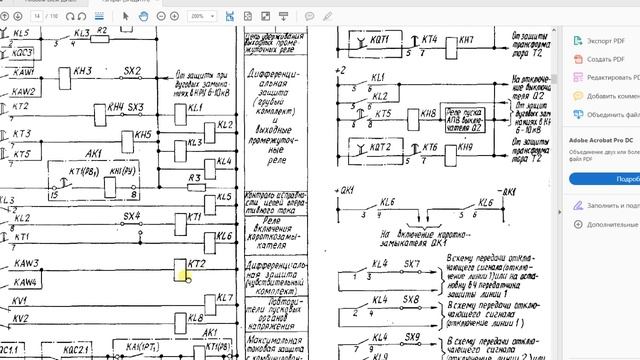Go to the previous page with up arrow

[4, 16]
